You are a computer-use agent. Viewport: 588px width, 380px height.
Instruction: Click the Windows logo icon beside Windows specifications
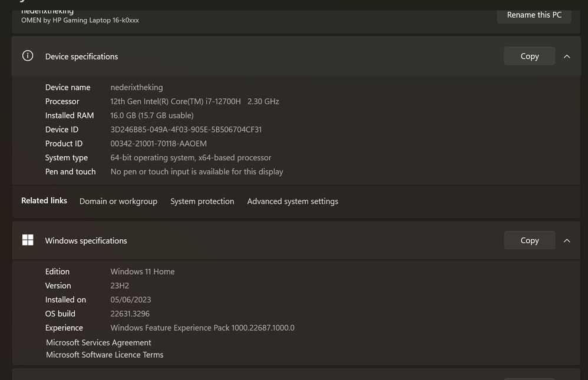coord(28,240)
